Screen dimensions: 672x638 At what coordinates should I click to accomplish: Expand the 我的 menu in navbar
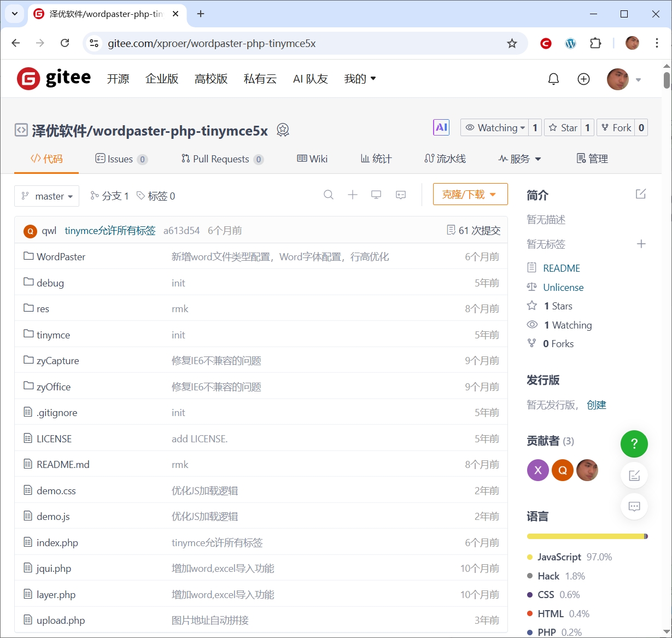pyautogui.click(x=360, y=79)
